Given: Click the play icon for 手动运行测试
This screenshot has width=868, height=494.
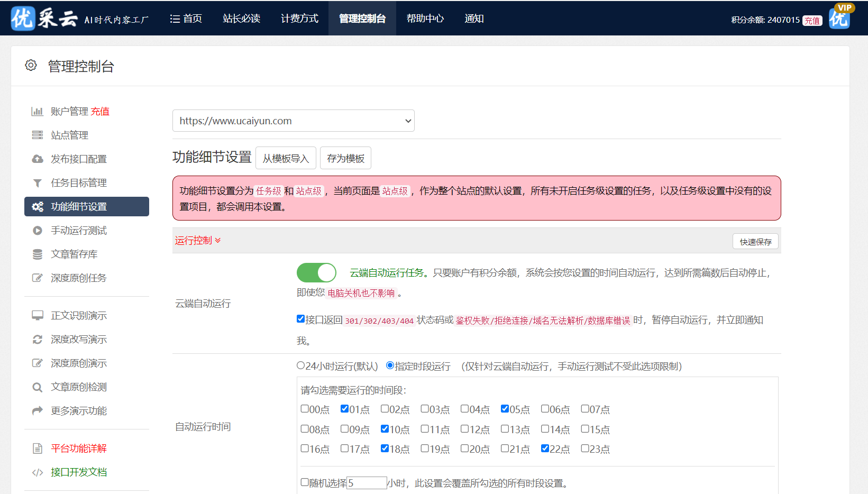Looking at the screenshot, I should pyautogui.click(x=37, y=230).
